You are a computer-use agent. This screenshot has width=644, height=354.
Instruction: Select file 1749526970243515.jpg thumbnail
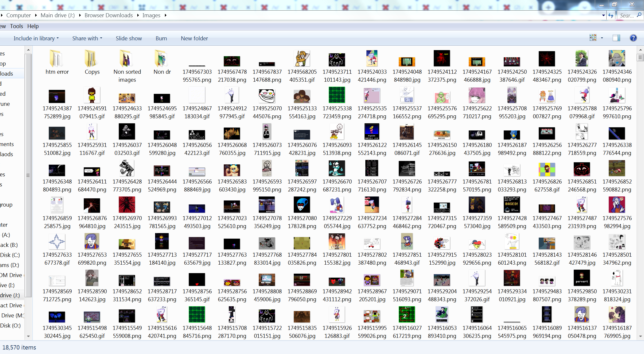coord(127,205)
